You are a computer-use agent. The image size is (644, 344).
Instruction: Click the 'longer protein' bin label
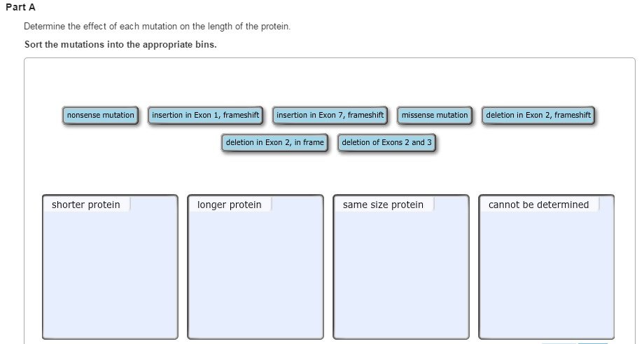click(x=230, y=205)
